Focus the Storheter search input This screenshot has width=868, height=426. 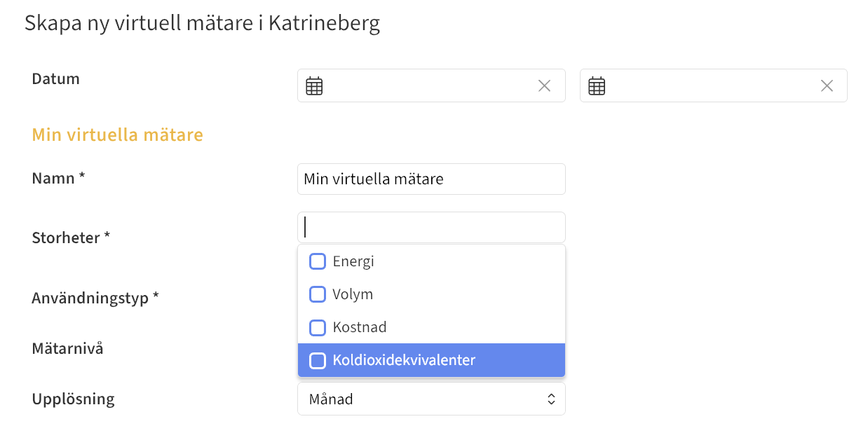pyautogui.click(x=431, y=228)
